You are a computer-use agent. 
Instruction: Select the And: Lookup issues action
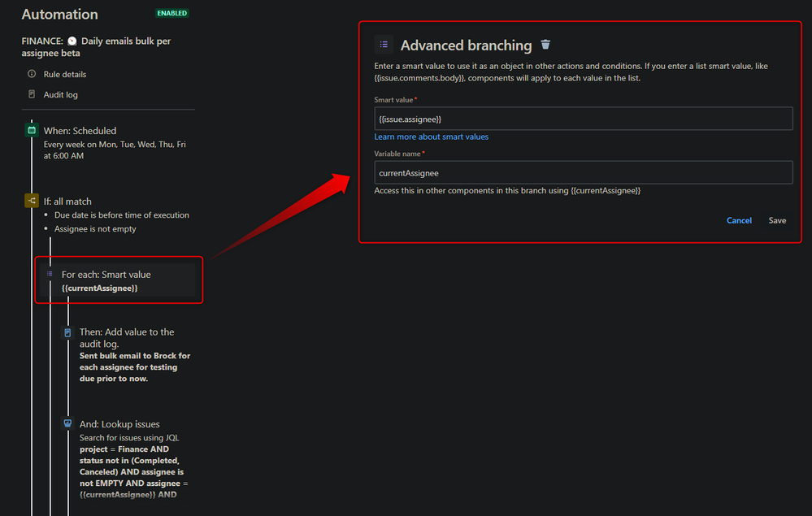click(119, 424)
